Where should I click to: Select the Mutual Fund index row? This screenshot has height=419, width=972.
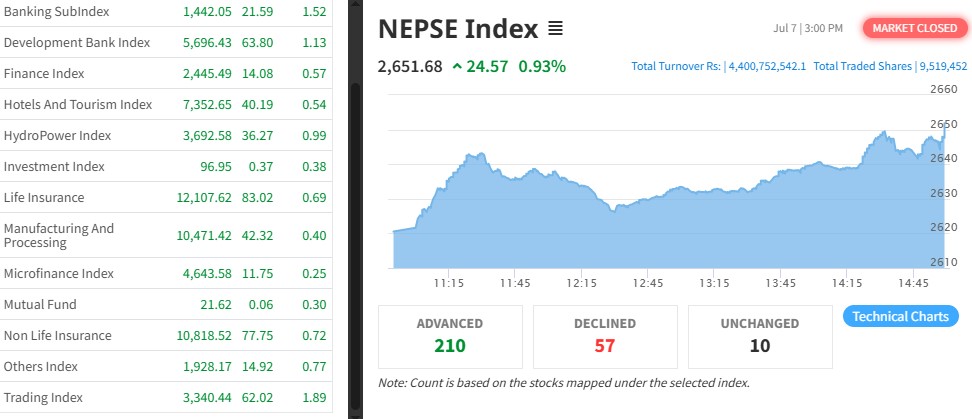[166, 304]
